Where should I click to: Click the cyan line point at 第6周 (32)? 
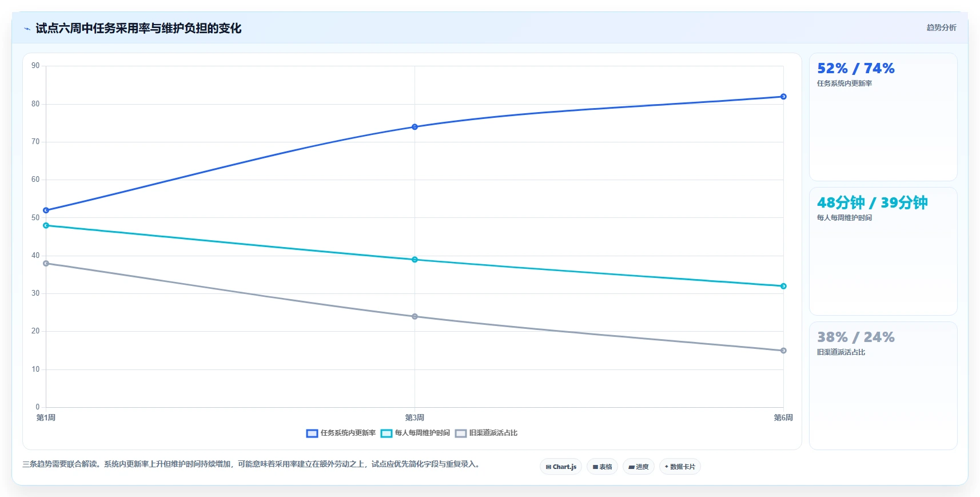(x=783, y=286)
